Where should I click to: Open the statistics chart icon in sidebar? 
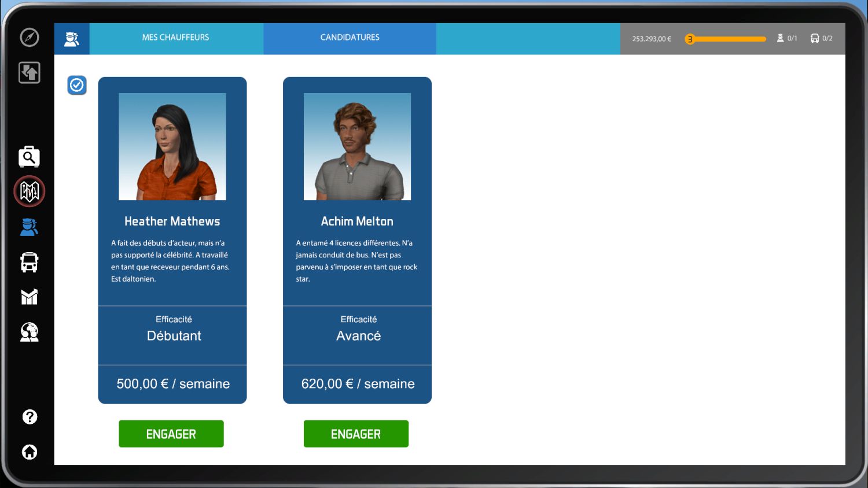(x=30, y=297)
